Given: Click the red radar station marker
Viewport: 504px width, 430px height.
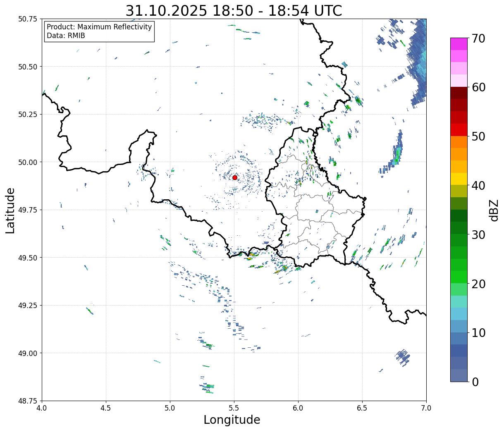Looking at the screenshot, I should [x=234, y=177].
